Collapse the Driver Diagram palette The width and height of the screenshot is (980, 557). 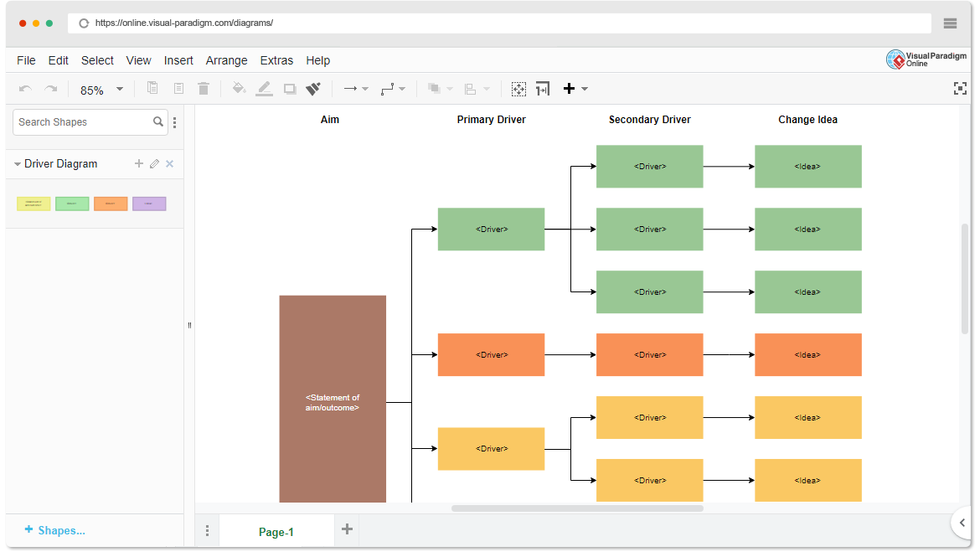[x=18, y=164]
